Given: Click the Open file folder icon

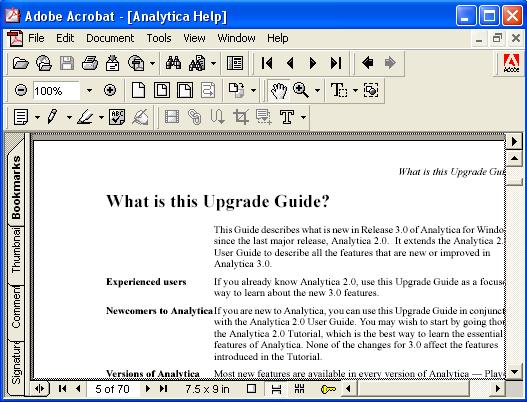Looking at the screenshot, I should [x=21, y=63].
